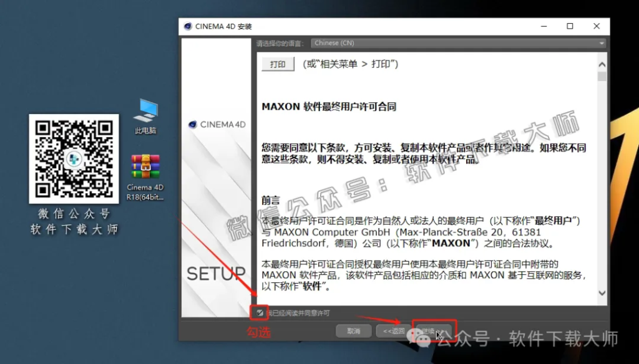Check the 我已经阅读并同意许可 checkbox
The width and height of the screenshot is (639, 364).
(260, 312)
